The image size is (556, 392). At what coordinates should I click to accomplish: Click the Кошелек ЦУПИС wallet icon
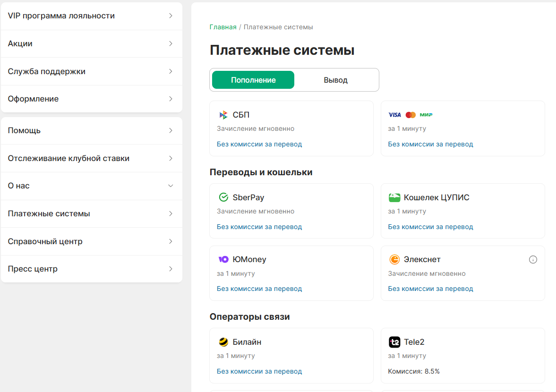(x=394, y=197)
